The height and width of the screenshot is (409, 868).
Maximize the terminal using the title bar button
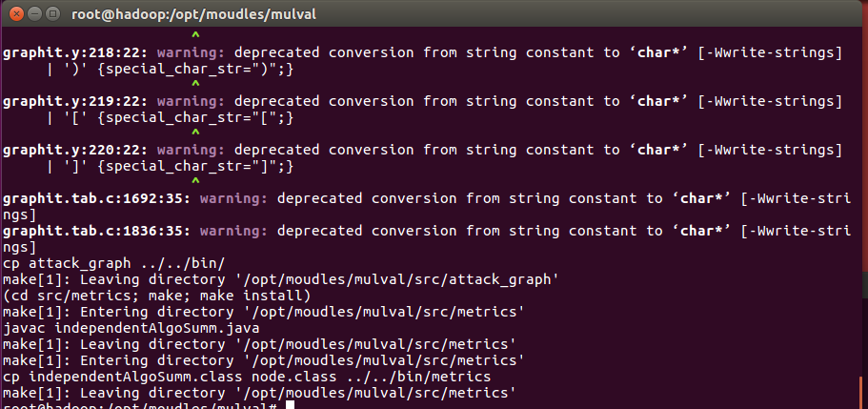point(53,13)
